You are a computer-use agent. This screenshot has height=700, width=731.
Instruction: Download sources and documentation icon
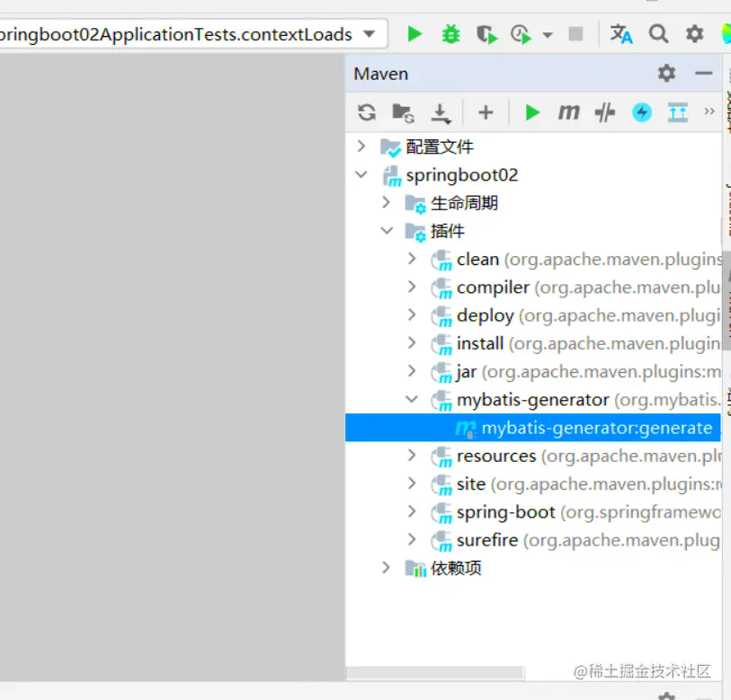441,113
